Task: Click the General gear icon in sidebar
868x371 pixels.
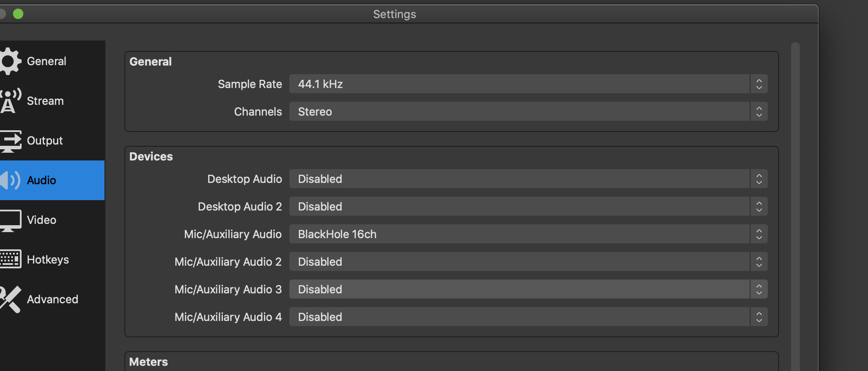Action: [10, 61]
